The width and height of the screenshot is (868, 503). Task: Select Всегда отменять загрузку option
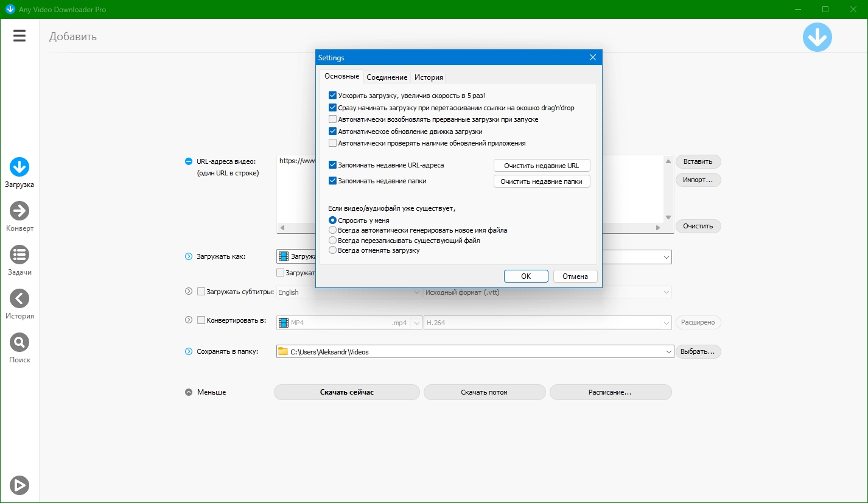(332, 250)
